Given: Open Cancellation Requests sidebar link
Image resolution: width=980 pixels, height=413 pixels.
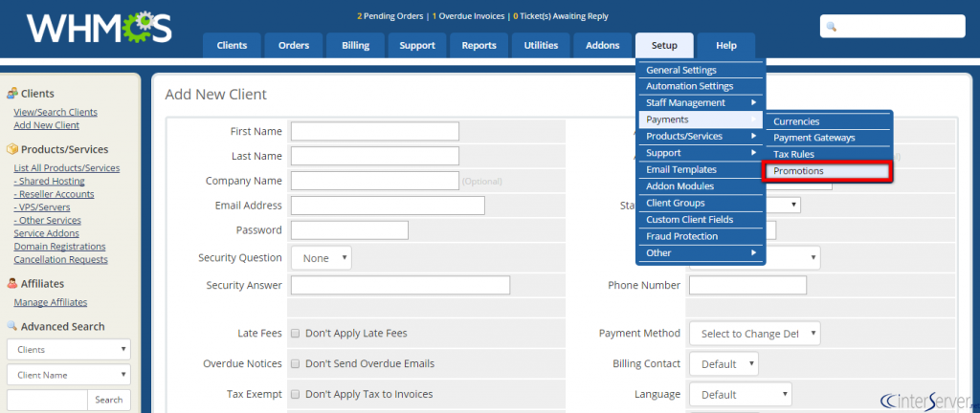Looking at the screenshot, I should [60, 260].
